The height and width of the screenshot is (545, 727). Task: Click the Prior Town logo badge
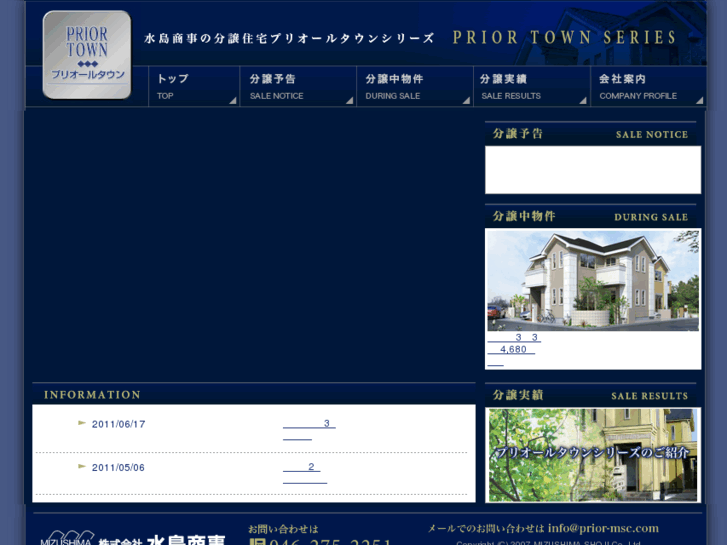[87, 55]
